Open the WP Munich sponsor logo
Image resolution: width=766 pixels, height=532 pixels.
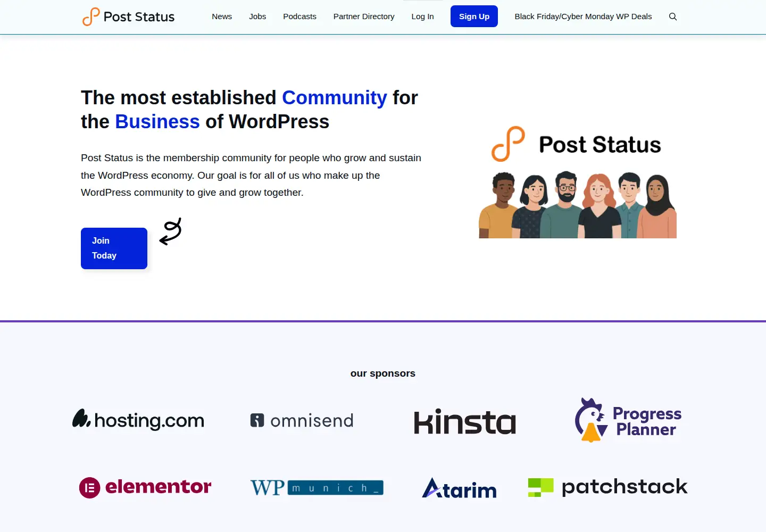pyautogui.click(x=317, y=487)
